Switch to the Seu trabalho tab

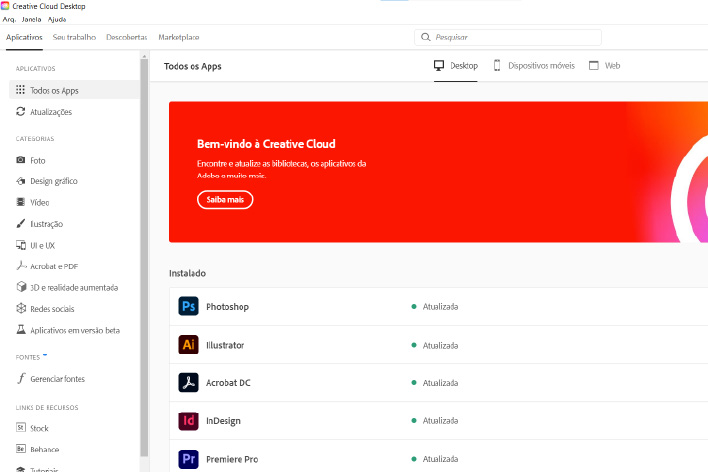coord(74,37)
